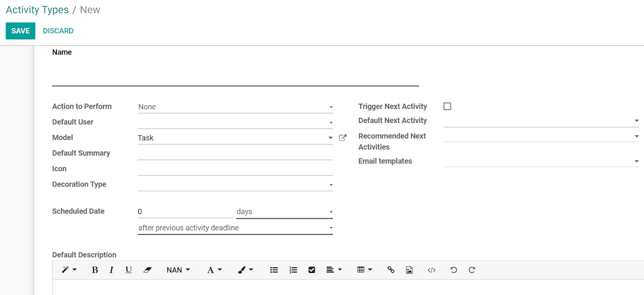Enable the Trigger Next Activity checkbox
The image size is (644, 295).
pos(447,106)
